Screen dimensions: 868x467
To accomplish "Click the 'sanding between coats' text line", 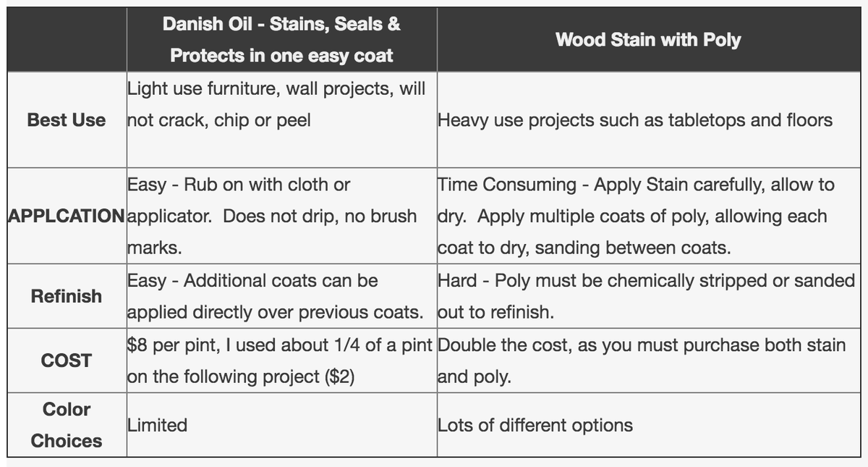I will (x=584, y=248).
